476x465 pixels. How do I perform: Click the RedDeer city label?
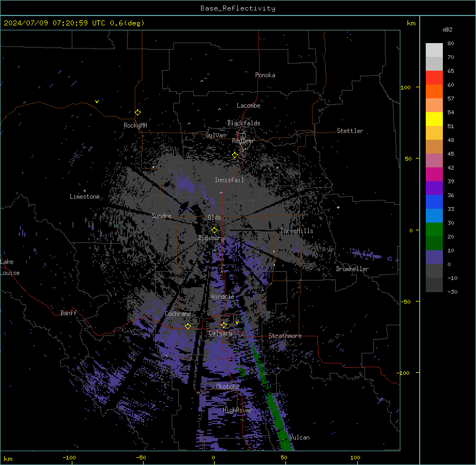[x=243, y=141]
